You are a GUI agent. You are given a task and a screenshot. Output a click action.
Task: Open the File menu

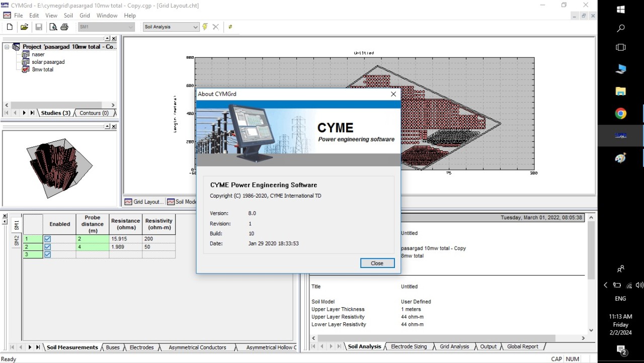coord(19,16)
